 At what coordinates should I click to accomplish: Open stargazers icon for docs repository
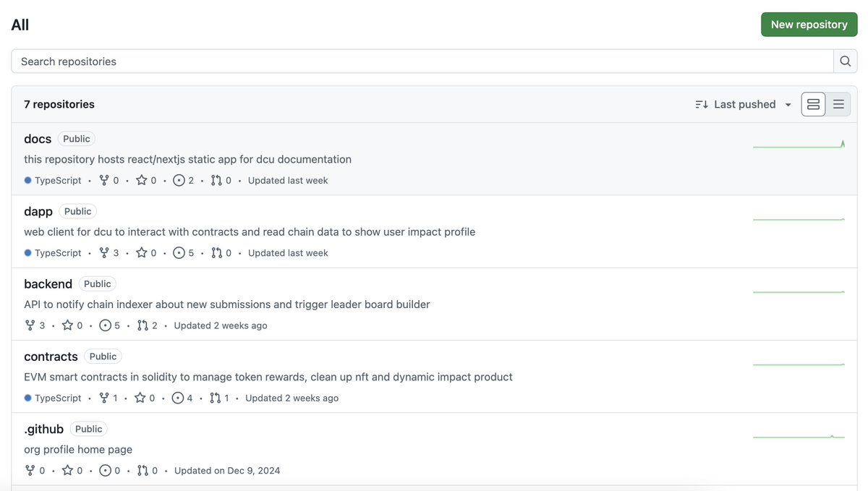click(142, 181)
